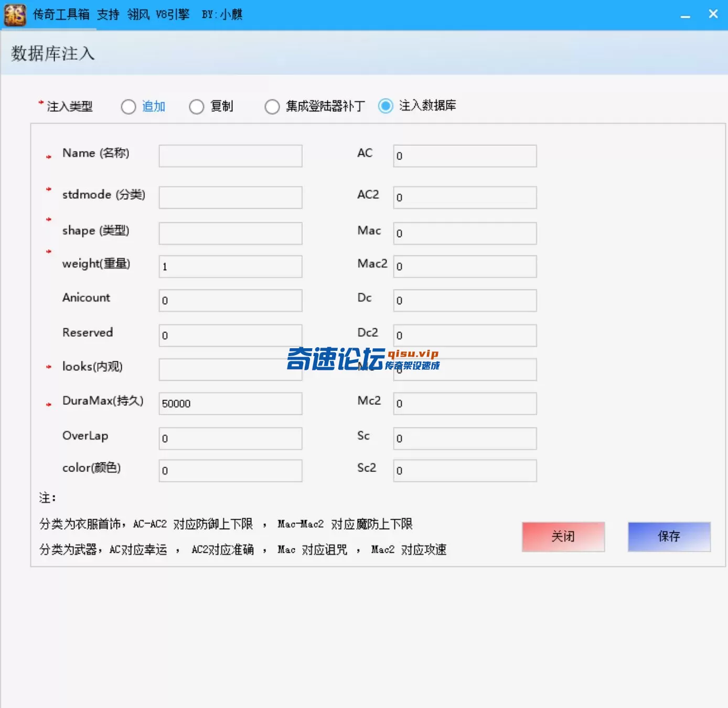Click the Dc2 value field
Screen dimensions: 728x708
coord(465,335)
